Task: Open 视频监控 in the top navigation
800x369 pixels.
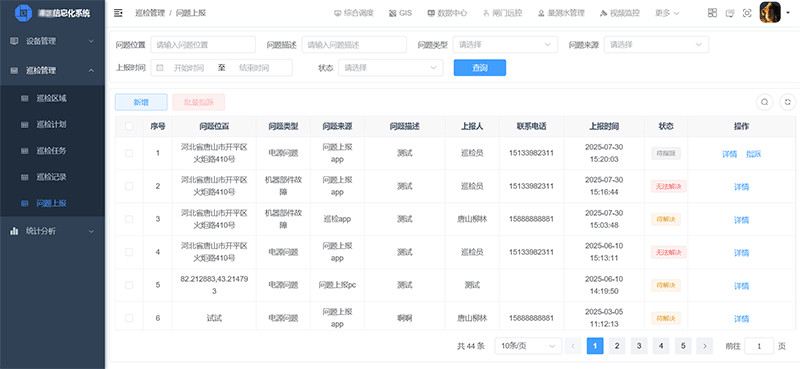Action: [x=619, y=13]
